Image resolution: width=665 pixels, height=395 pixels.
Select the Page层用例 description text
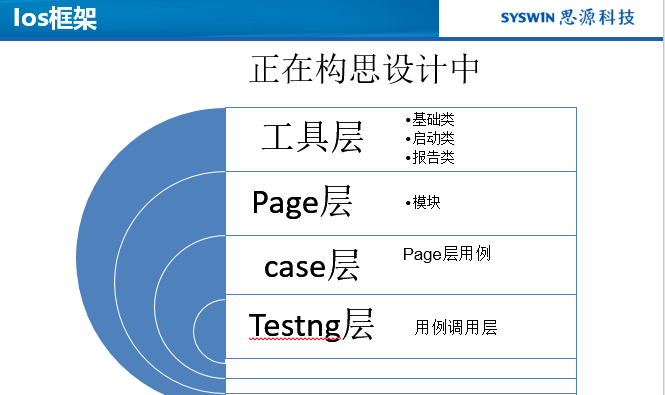click(x=447, y=254)
